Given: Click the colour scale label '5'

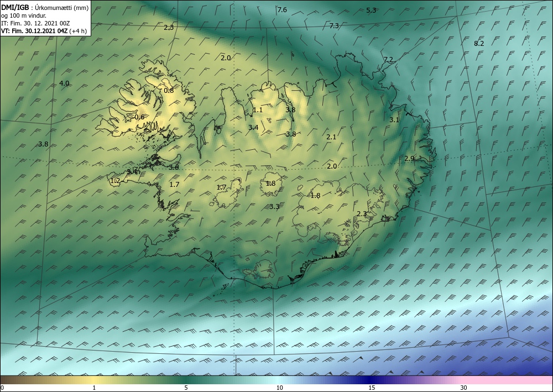Looking at the screenshot, I should (x=186, y=388).
